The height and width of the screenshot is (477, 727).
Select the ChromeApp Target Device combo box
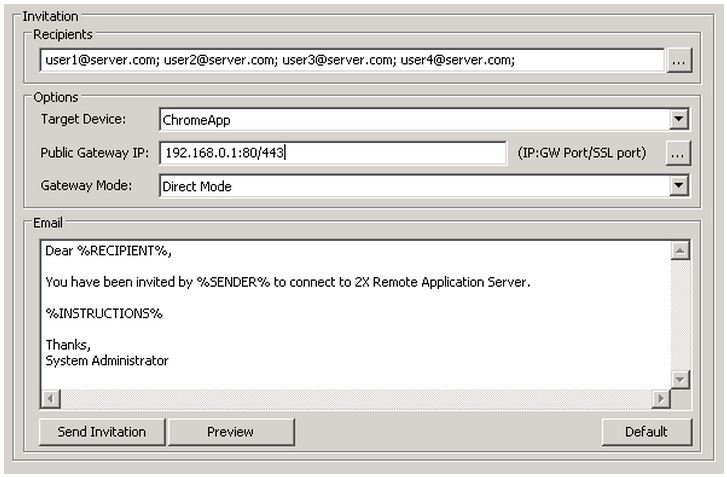click(x=424, y=120)
